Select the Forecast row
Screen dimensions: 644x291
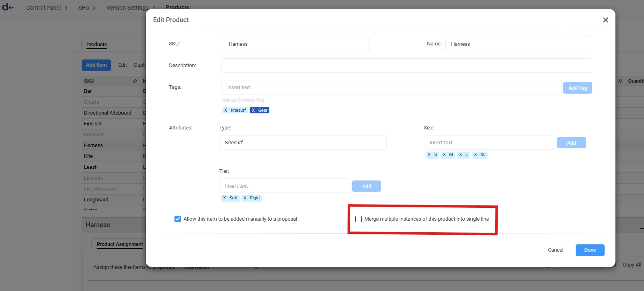(x=111, y=135)
